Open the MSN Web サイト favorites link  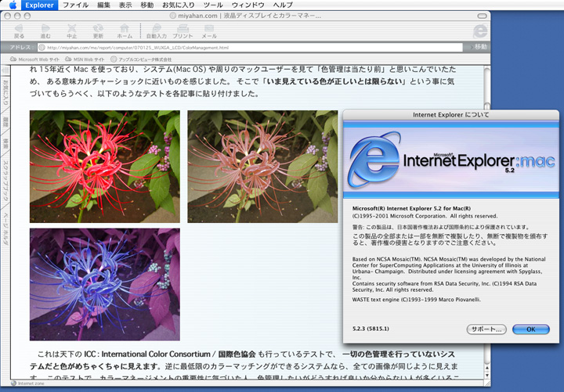[x=88, y=59]
